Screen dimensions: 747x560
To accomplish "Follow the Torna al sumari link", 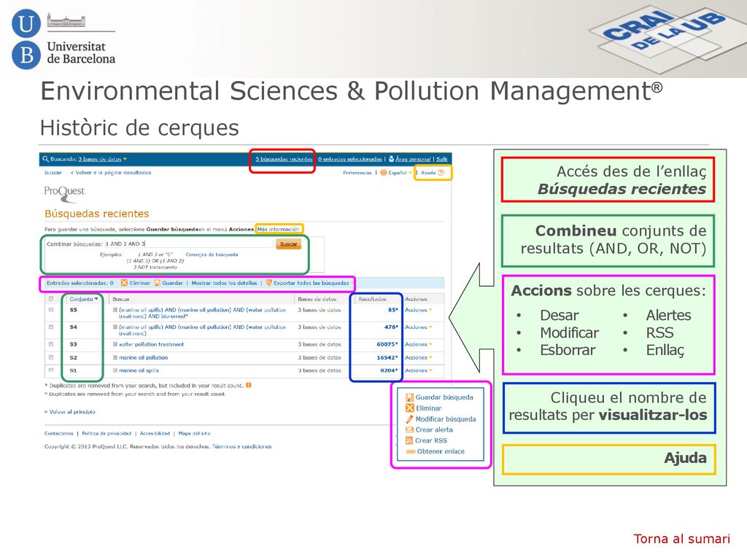I will click(x=681, y=539).
